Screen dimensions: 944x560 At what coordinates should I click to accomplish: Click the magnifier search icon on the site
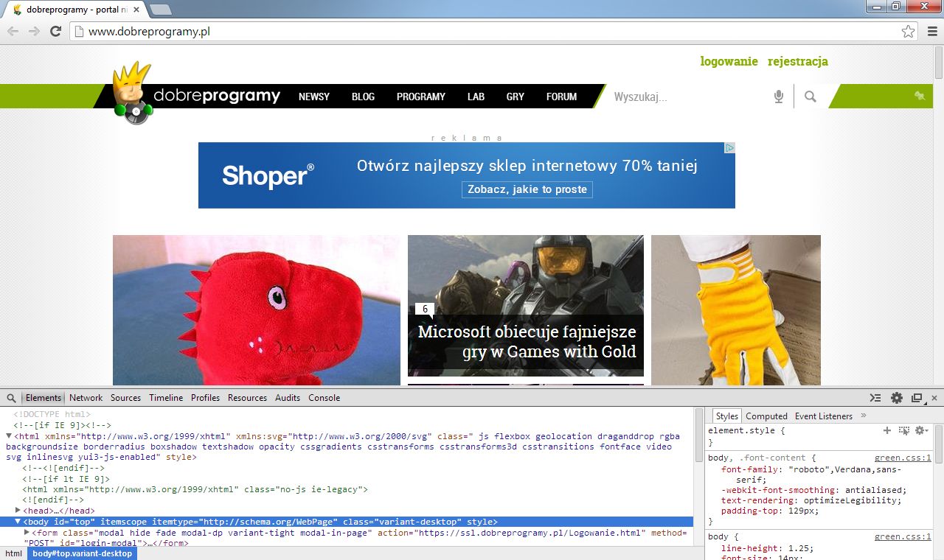pos(811,97)
